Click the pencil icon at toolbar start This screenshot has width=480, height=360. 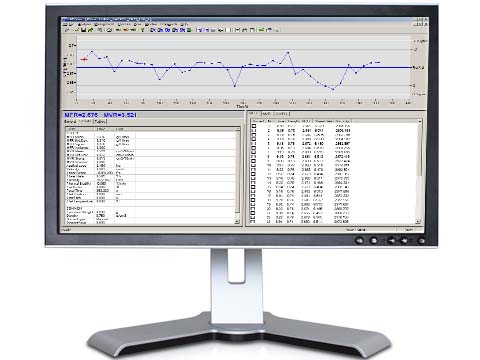67,30
